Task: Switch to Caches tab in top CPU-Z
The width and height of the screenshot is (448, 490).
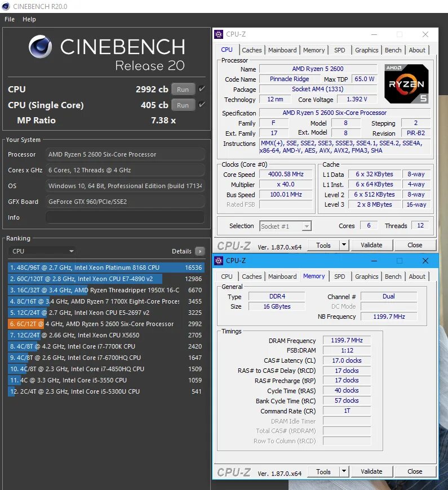Action: point(252,50)
